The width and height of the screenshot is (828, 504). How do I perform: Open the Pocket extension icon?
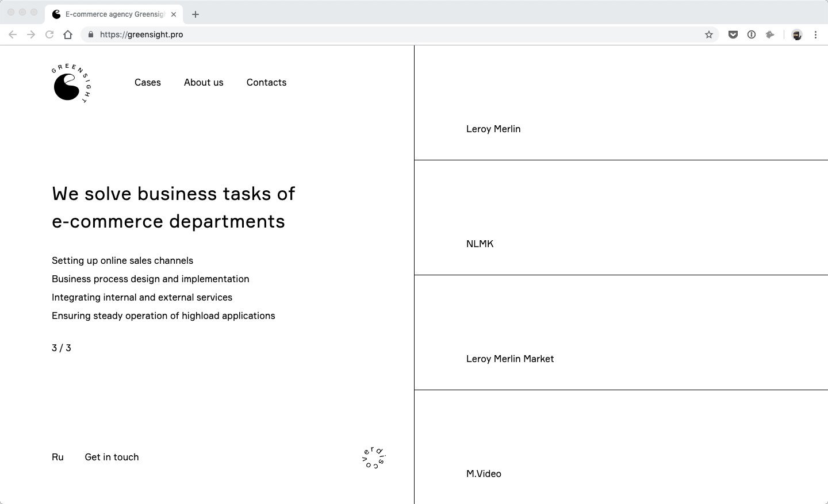pyautogui.click(x=733, y=34)
